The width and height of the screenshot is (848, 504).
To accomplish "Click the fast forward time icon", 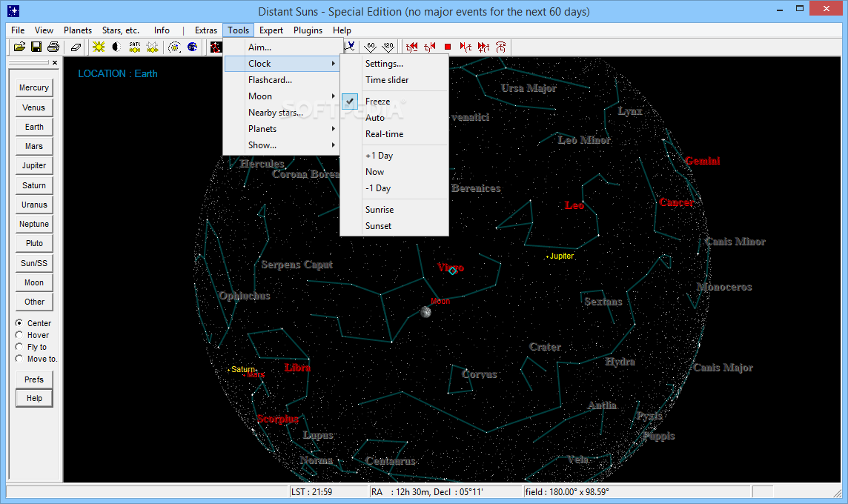I will (x=483, y=47).
